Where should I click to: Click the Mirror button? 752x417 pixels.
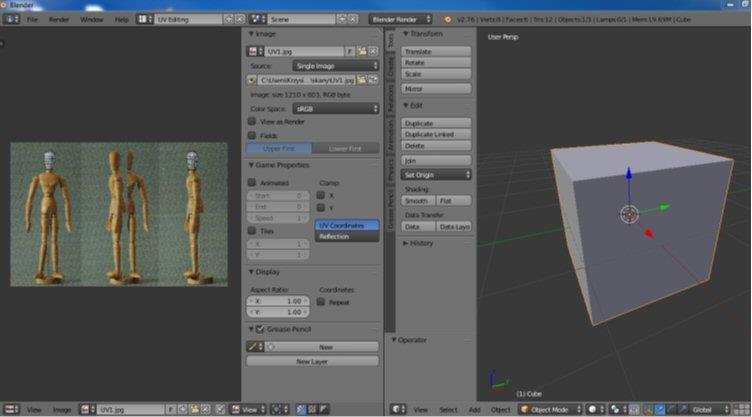pos(436,89)
